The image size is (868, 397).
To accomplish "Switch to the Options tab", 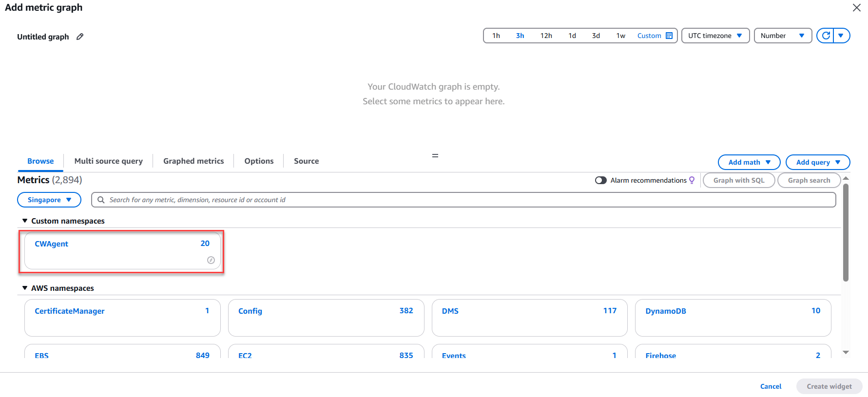I will click(x=259, y=161).
